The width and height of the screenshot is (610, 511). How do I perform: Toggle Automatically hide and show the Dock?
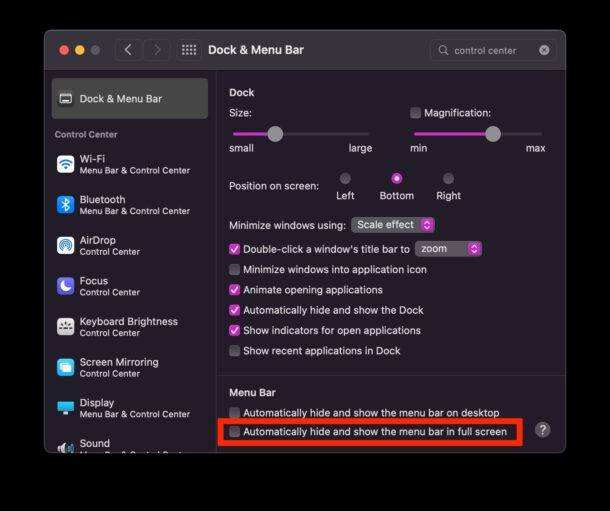(234, 310)
